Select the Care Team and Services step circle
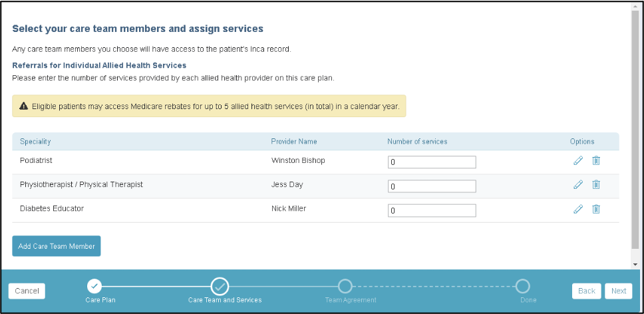Screen dimensions: 644x314 coord(220,286)
